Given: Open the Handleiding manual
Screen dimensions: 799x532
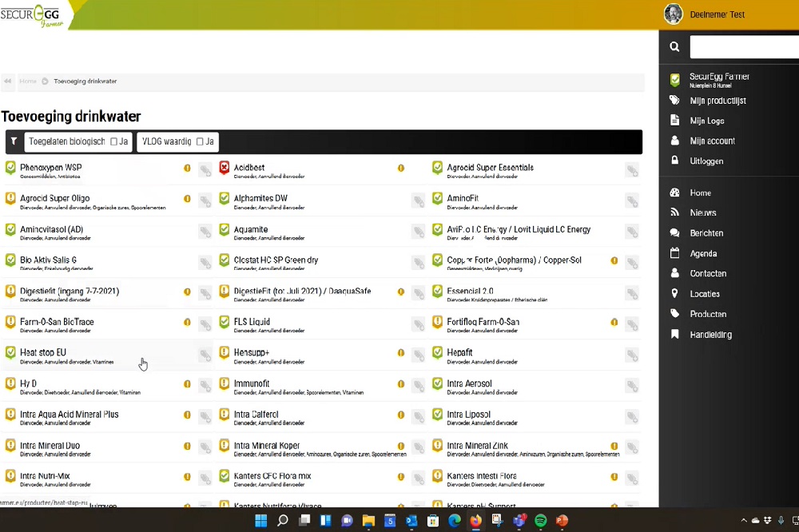Looking at the screenshot, I should coord(711,334).
